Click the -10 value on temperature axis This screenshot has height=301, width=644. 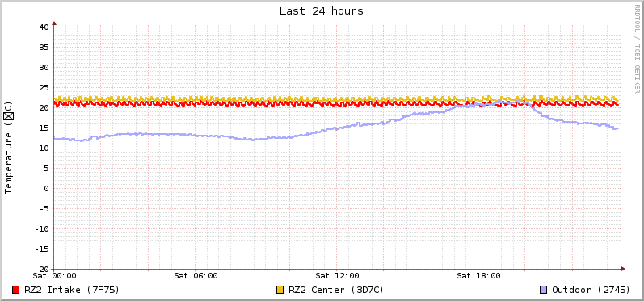click(x=42, y=229)
